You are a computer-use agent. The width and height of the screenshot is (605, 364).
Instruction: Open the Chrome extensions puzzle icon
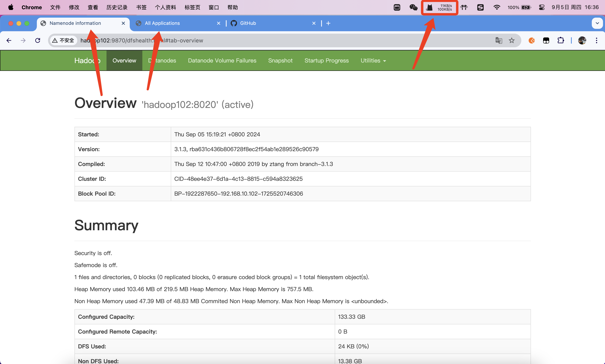coord(561,40)
